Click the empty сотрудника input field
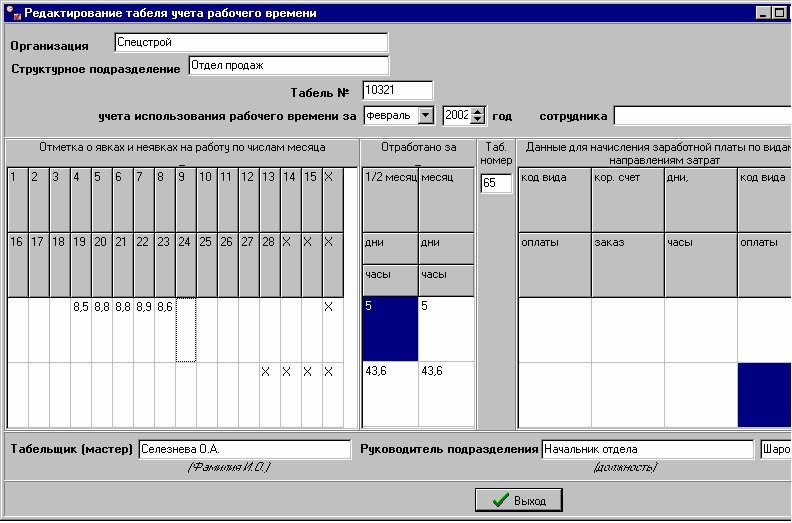This screenshot has height=523, width=792. point(702,116)
